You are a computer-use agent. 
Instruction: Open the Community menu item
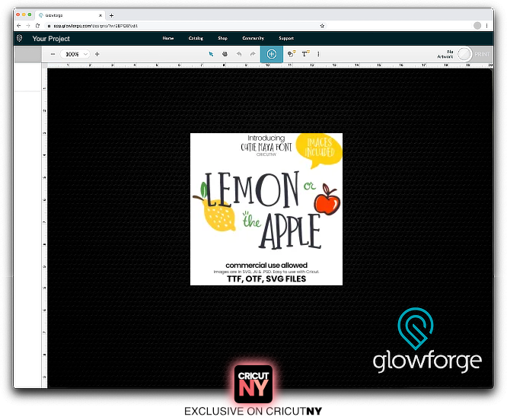click(253, 38)
